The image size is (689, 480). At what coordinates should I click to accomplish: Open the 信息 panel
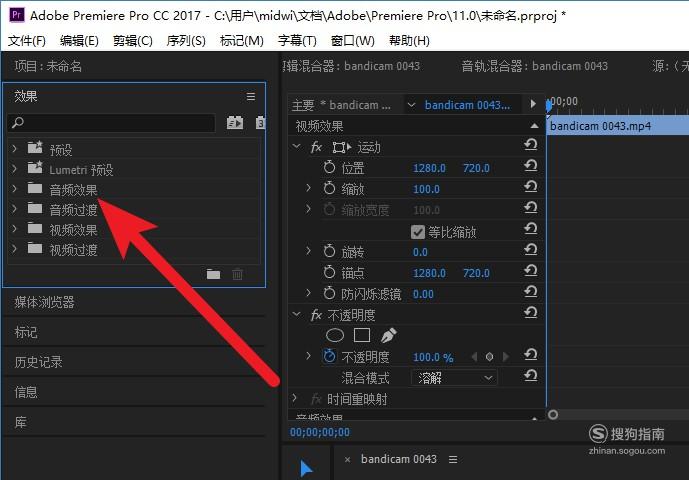pyautogui.click(x=26, y=392)
